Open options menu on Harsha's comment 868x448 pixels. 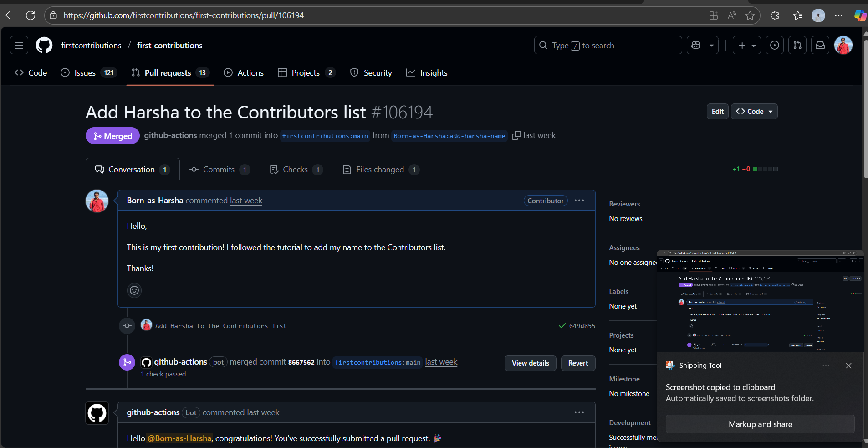coord(579,201)
